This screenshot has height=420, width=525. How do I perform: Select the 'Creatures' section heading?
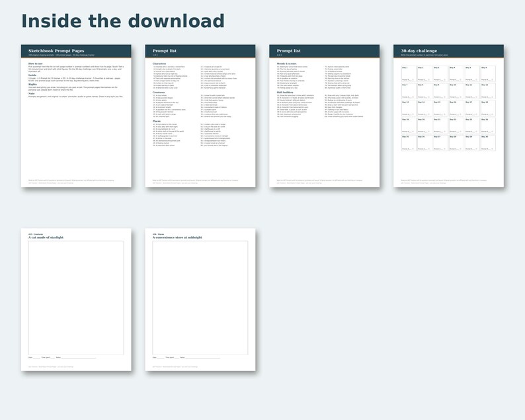[x=159, y=93]
